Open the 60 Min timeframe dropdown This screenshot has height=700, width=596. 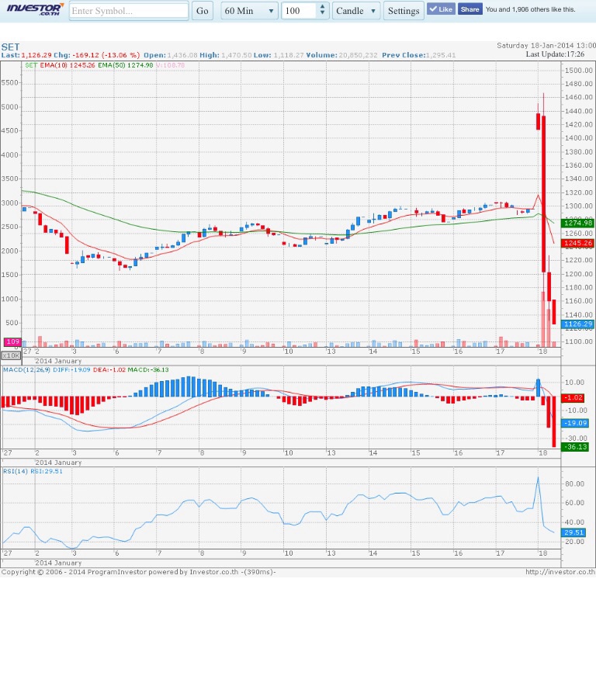[x=249, y=11]
